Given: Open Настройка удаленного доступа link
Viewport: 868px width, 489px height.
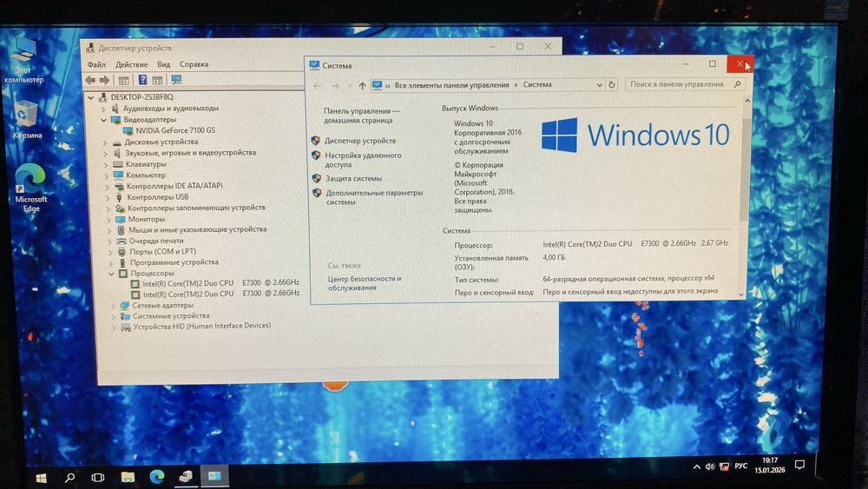Looking at the screenshot, I should (363, 160).
